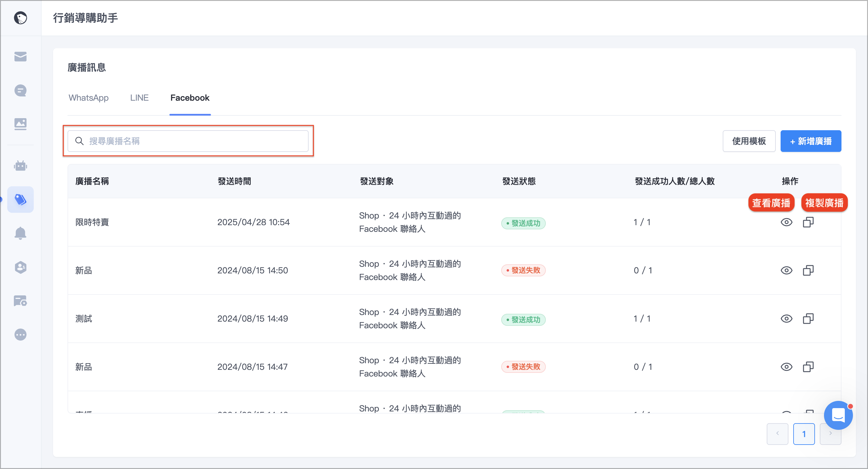This screenshot has width=868, height=469.
Task: Click the 發送對象 column header
Action: [376, 181]
